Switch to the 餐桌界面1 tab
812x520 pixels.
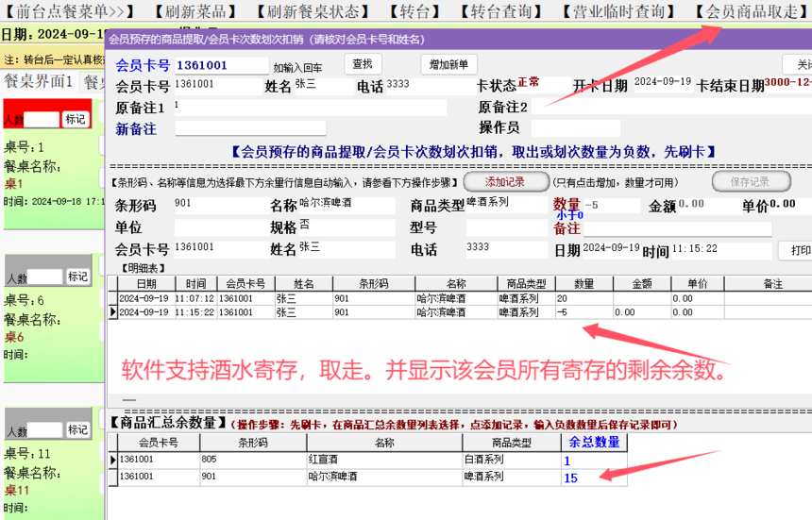click(39, 82)
